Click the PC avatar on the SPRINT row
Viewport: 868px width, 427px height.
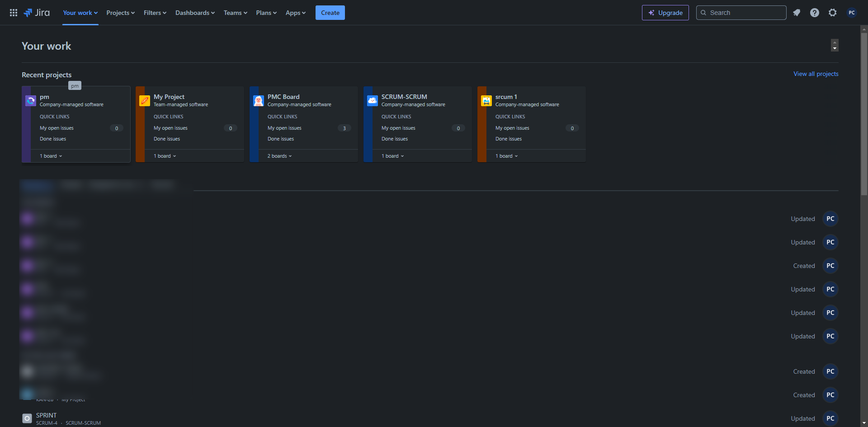click(x=830, y=418)
